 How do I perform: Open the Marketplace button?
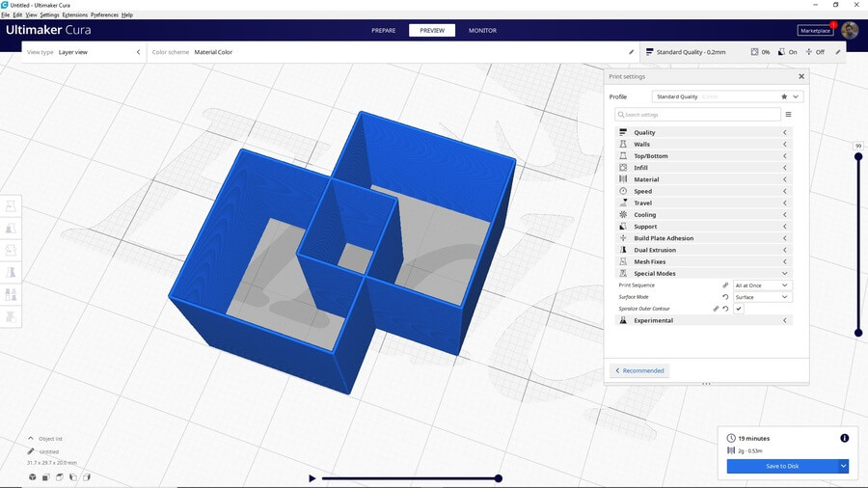tap(815, 31)
